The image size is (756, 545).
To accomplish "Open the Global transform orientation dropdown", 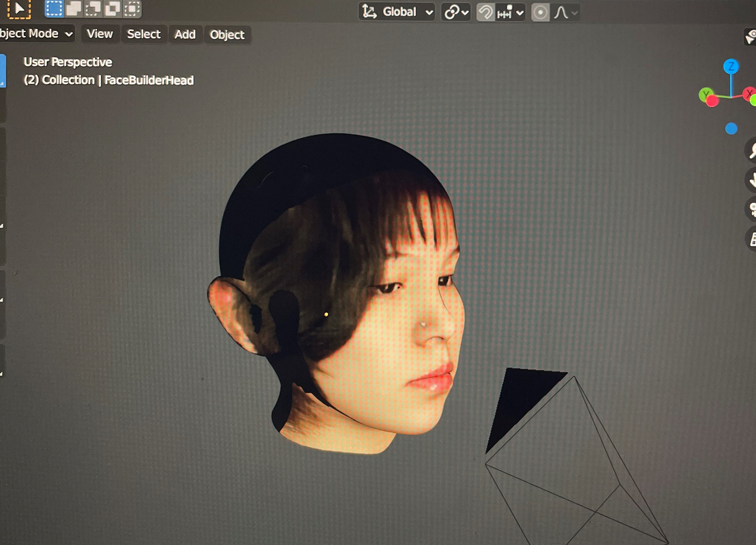I will coord(397,12).
